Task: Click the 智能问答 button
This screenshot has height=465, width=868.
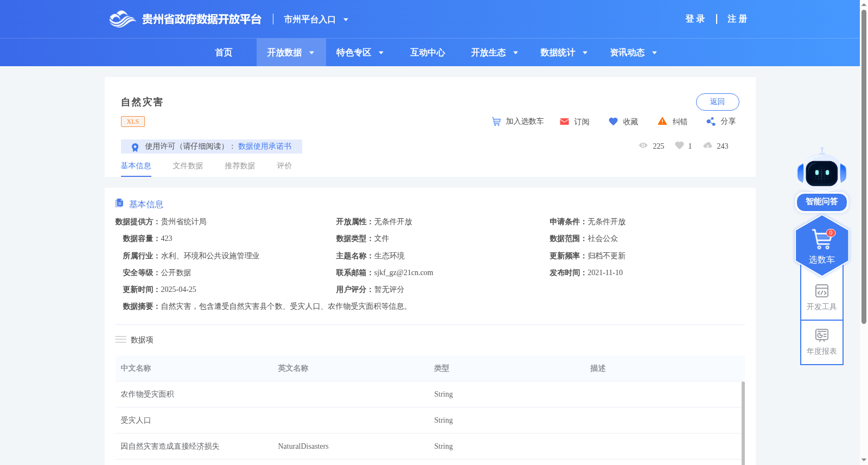Action: (822, 202)
